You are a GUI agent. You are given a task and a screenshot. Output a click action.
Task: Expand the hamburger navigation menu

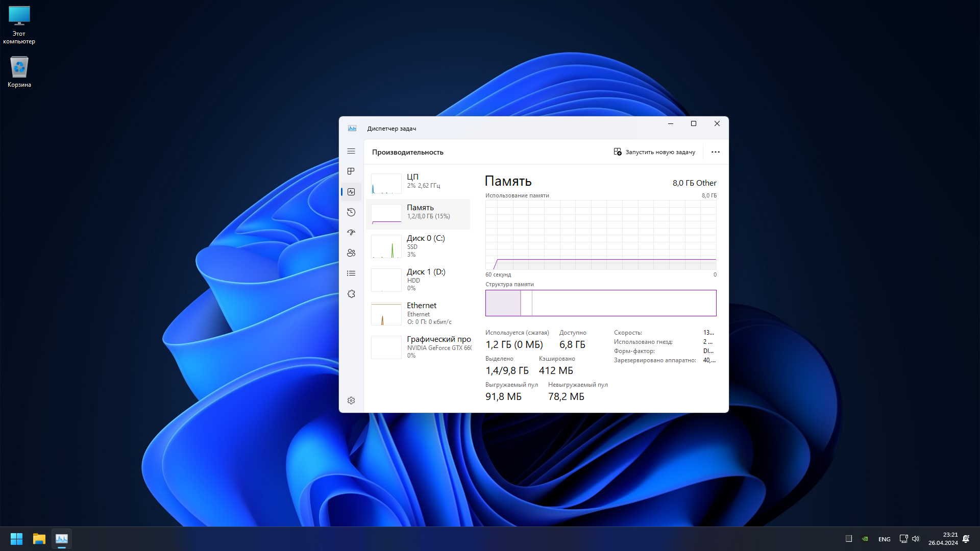coord(351,152)
